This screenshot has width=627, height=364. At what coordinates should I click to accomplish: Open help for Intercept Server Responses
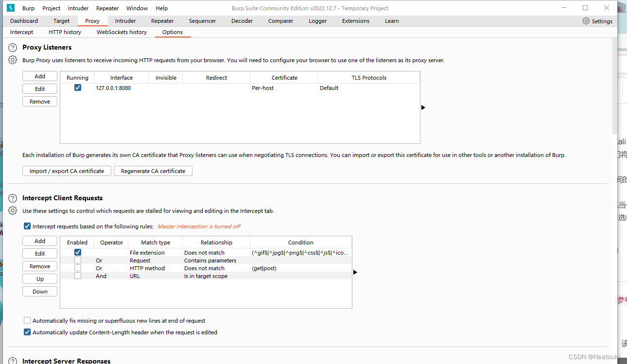pyautogui.click(x=13, y=361)
